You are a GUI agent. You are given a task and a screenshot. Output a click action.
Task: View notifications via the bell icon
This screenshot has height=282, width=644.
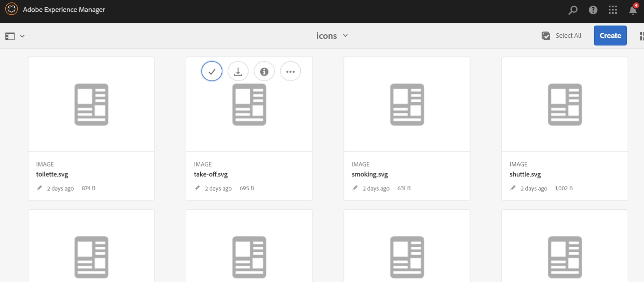633,10
